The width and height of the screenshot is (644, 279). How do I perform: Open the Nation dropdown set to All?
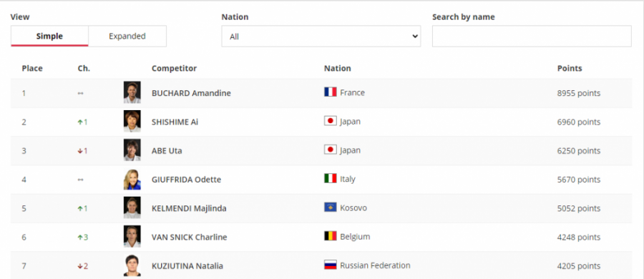click(321, 36)
